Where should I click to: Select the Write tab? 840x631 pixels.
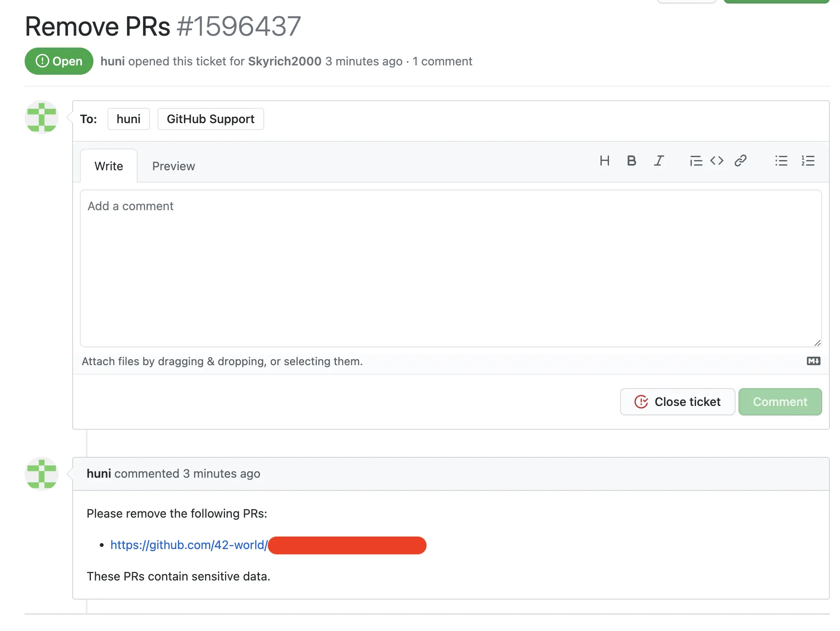coord(109,166)
